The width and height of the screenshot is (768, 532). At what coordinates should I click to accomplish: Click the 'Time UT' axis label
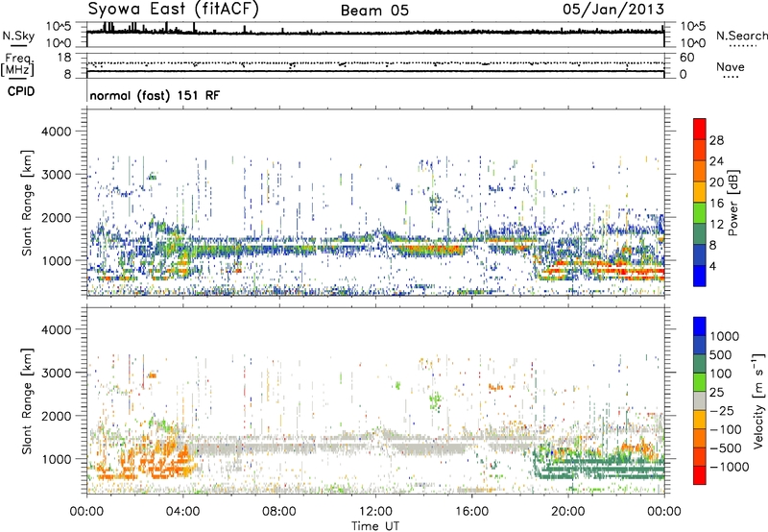[374, 525]
